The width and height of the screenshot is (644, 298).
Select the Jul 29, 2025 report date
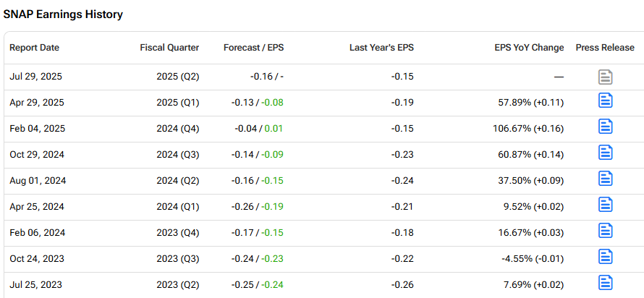coord(35,77)
